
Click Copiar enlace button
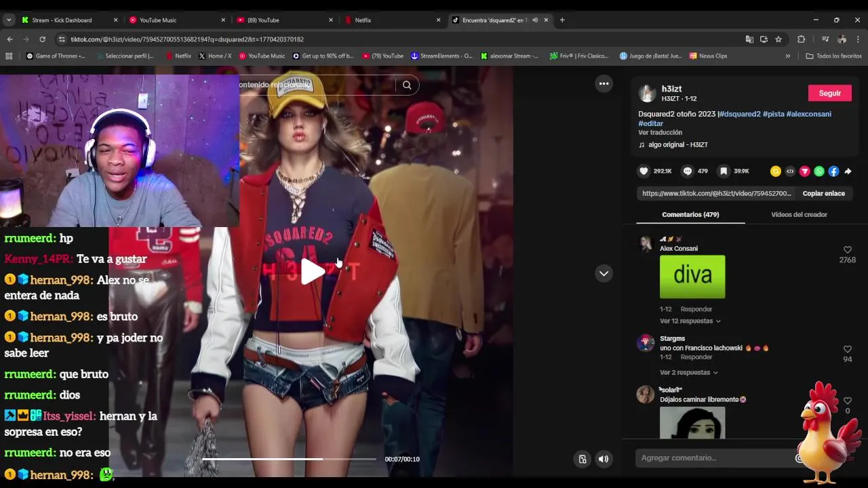[x=823, y=193]
